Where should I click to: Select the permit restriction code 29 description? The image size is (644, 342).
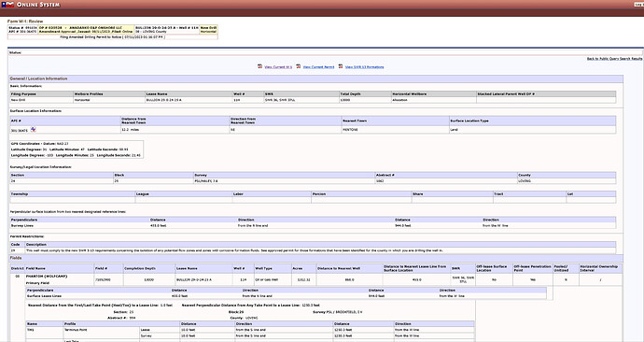click(234, 250)
